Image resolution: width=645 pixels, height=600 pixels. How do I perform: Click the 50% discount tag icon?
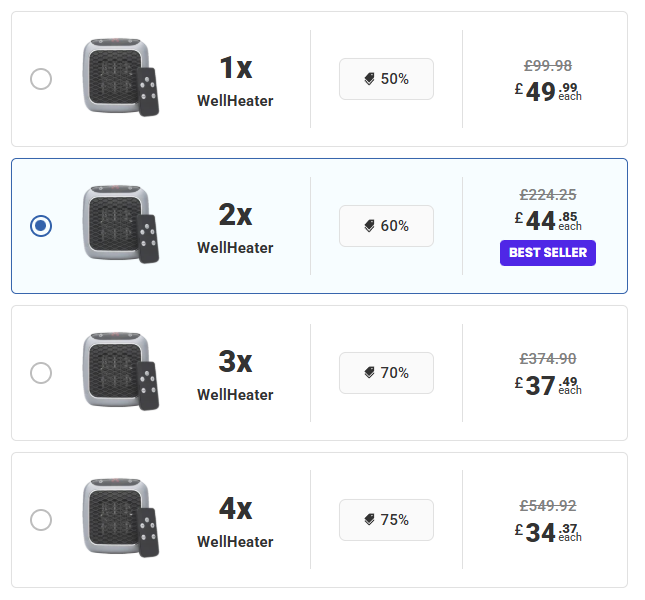(370, 79)
